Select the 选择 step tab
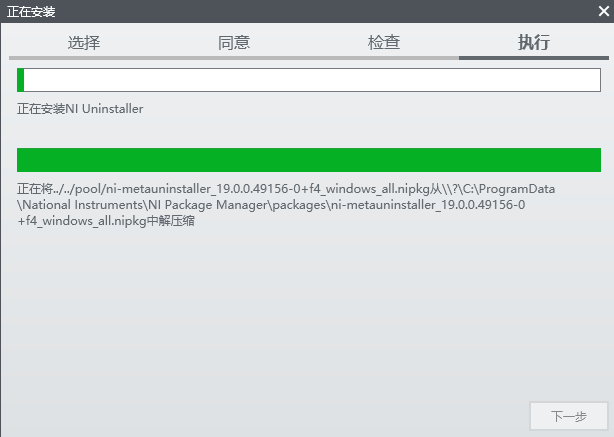614x437 pixels. pos(84,42)
